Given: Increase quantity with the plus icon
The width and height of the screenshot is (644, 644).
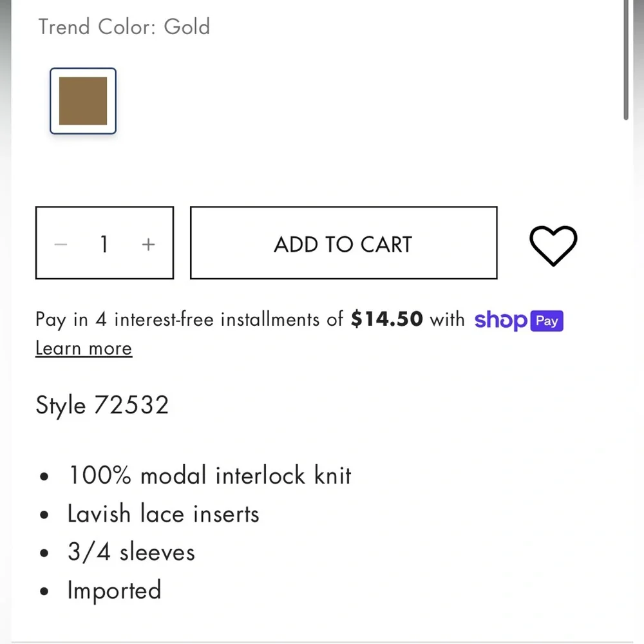Looking at the screenshot, I should [x=148, y=244].
